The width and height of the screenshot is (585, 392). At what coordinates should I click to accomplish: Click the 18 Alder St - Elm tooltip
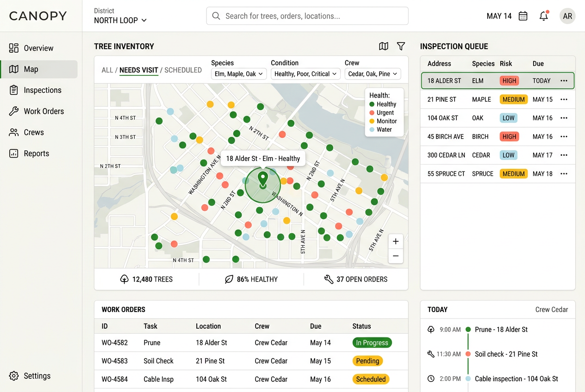pyautogui.click(x=263, y=159)
